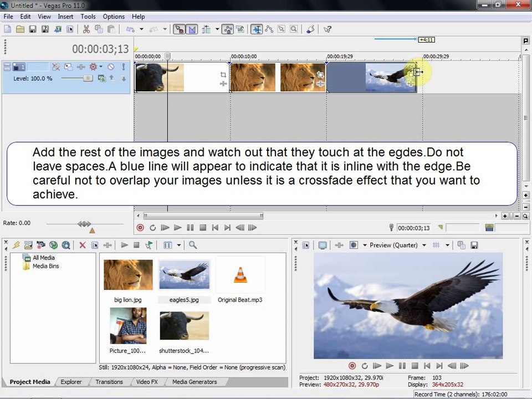Select the Envelope edit tool
This screenshot has width=532, height=399.
[x=269, y=29]
